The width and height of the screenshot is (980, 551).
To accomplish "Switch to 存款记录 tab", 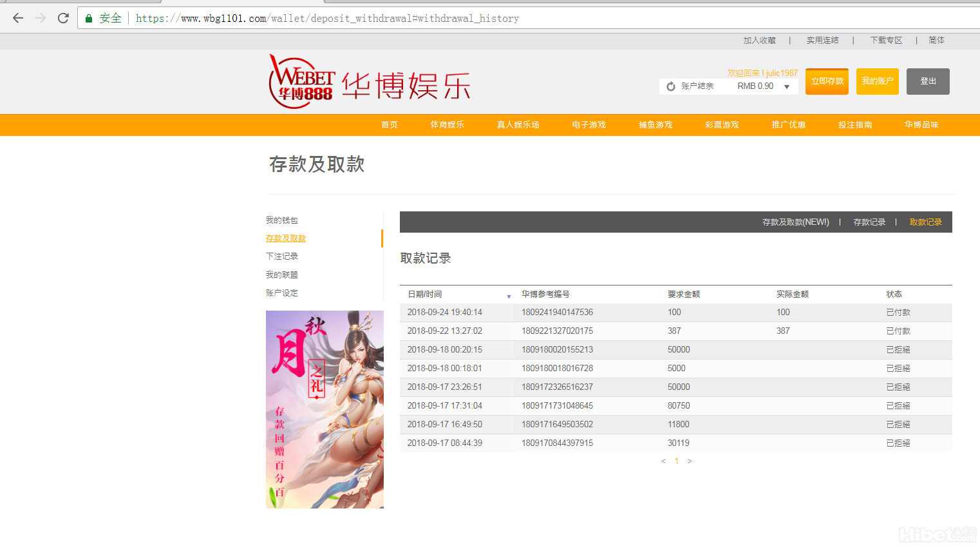I will pyautogui.click(x=869, y=222).
